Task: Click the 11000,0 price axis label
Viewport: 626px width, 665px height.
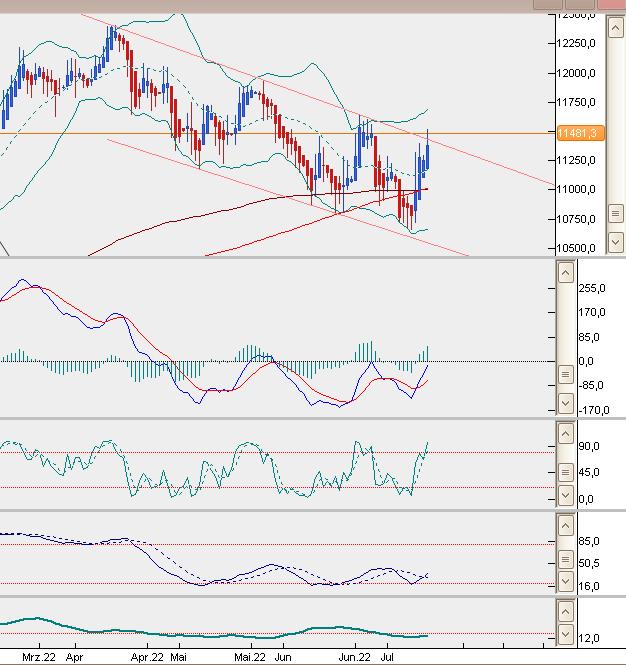Action: (576, 189)
